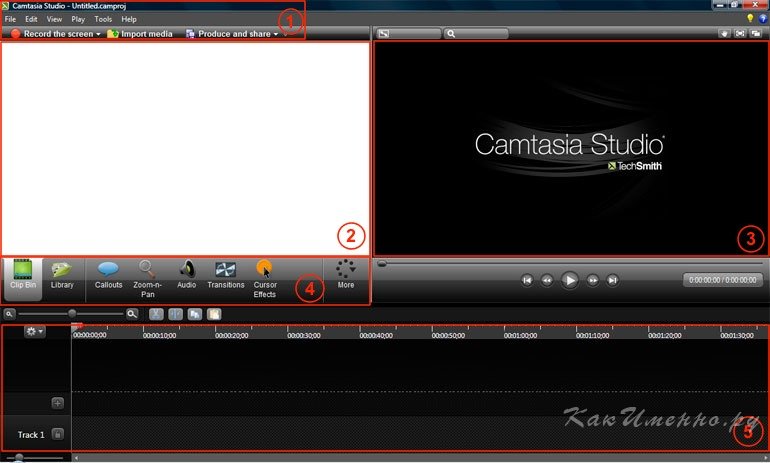Select the Track 1 label

(31, 435)
